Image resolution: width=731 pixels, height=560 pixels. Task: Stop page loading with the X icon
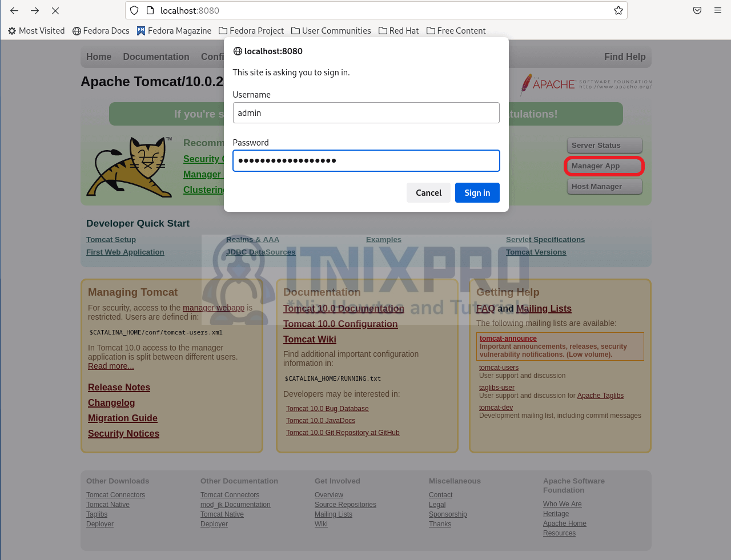click(55, 10)
